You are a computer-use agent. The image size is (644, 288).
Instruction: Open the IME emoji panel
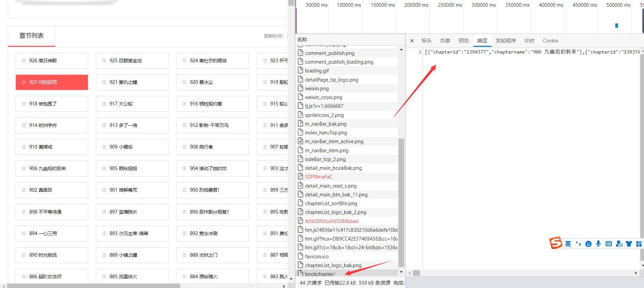click(x=588, y=244)
